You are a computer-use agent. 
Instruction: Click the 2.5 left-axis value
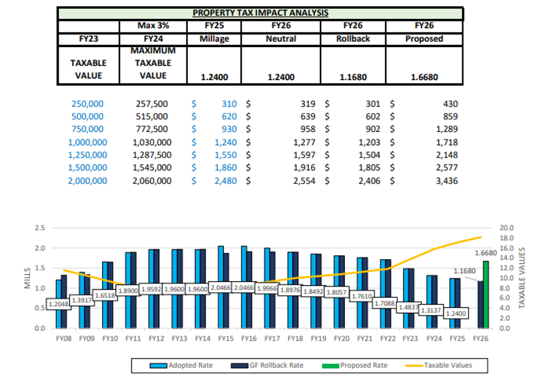coord(40,228)
